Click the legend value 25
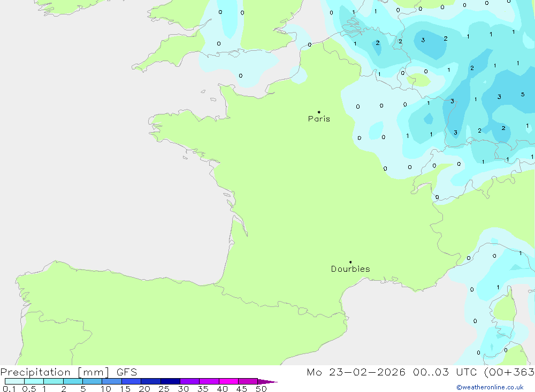 click(164, 389)
